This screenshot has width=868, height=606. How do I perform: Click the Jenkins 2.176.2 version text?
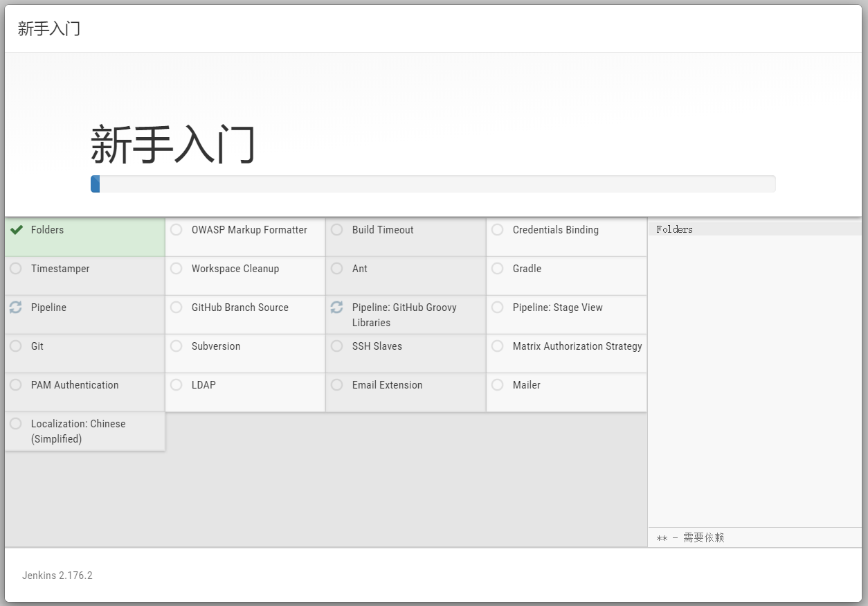coord(57,576)
